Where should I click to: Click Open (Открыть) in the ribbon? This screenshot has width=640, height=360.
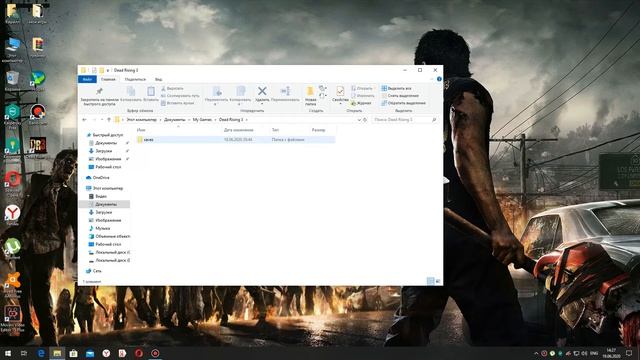point(362,89)
